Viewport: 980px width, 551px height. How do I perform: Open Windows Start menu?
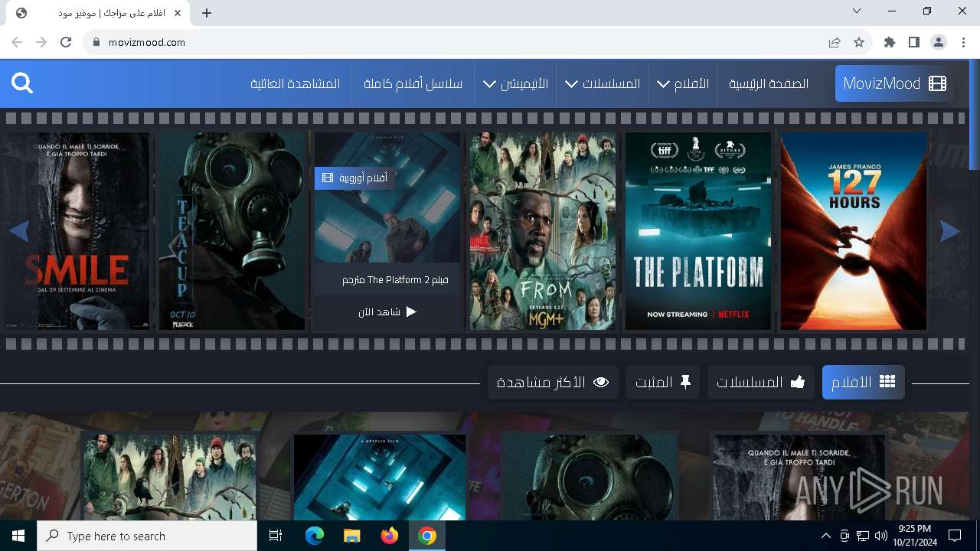click(18, 536)
